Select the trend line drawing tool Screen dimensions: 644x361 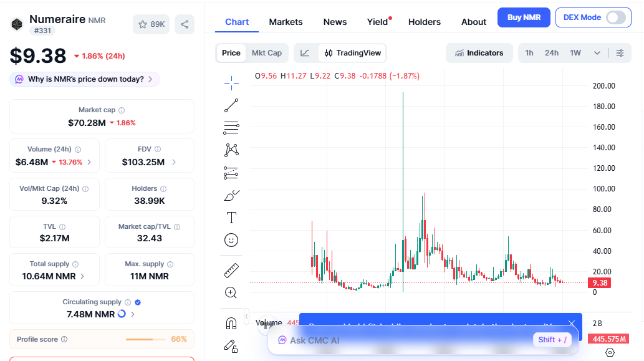[x=231, y=105]
